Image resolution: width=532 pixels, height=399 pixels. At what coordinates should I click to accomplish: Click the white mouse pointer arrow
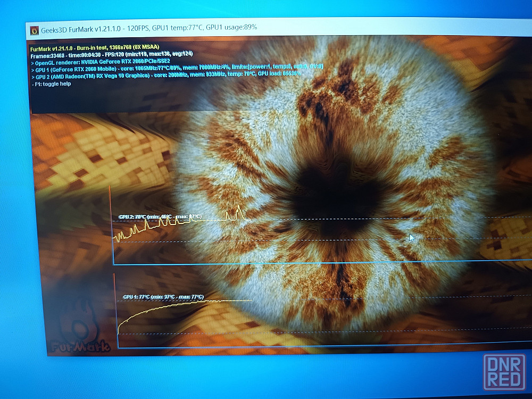point(412,238)
